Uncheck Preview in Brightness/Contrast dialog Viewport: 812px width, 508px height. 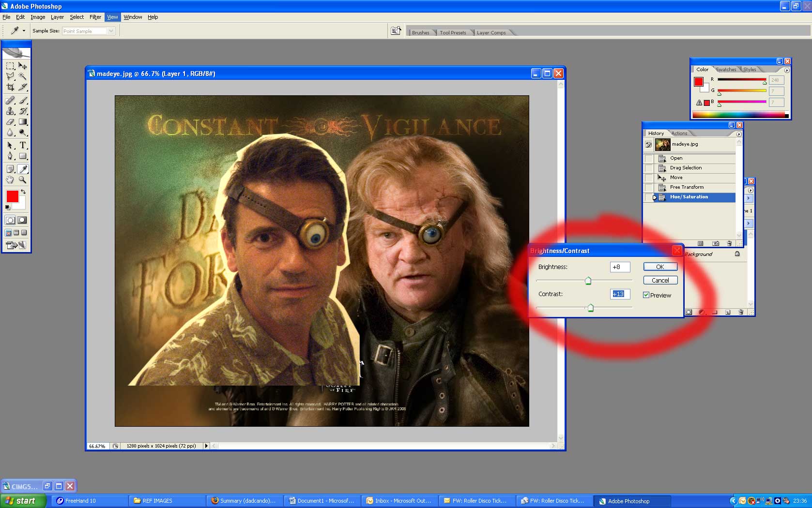pos(646,295)
